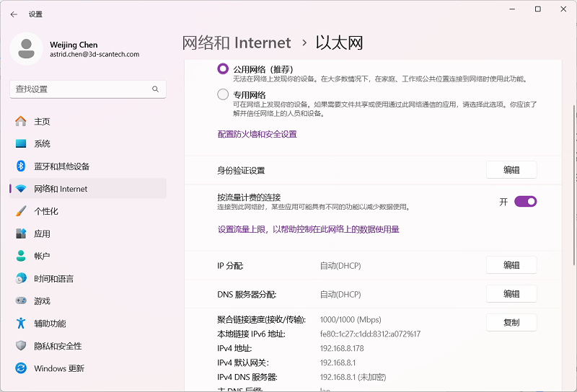
Task: Click the 系统 monitor icon
Action: pyautogui.click(x=21, y=143)
